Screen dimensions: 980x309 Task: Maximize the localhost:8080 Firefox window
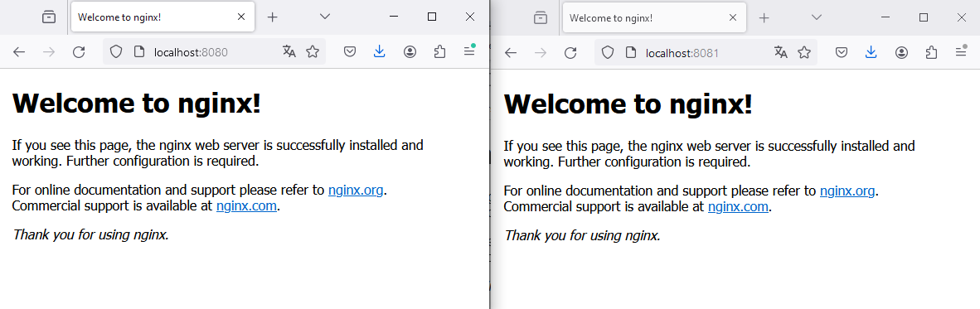point(432,17)
